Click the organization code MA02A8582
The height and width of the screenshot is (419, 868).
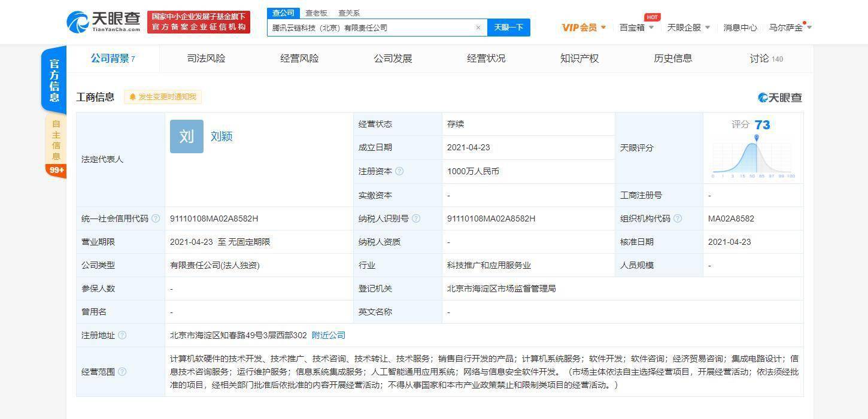click(x=731, y=218)
